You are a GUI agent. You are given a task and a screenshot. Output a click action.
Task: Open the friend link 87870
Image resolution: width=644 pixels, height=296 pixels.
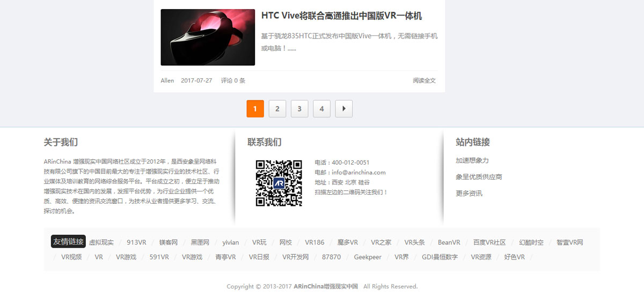click(331, 257)
